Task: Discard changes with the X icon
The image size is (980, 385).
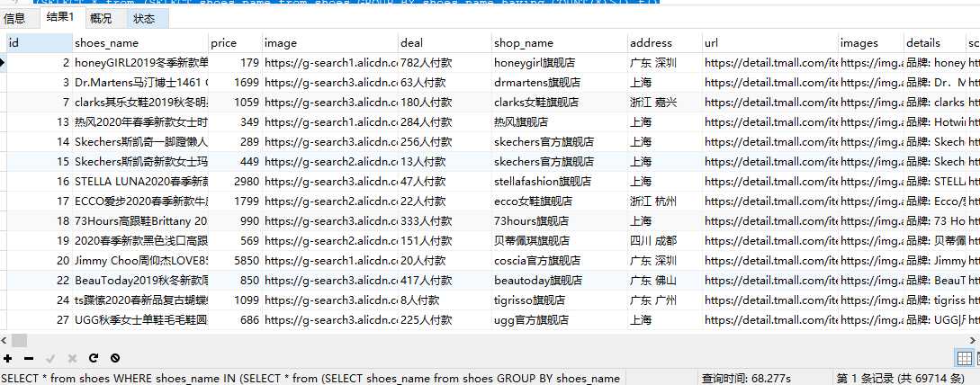Action: coord(72,358)
